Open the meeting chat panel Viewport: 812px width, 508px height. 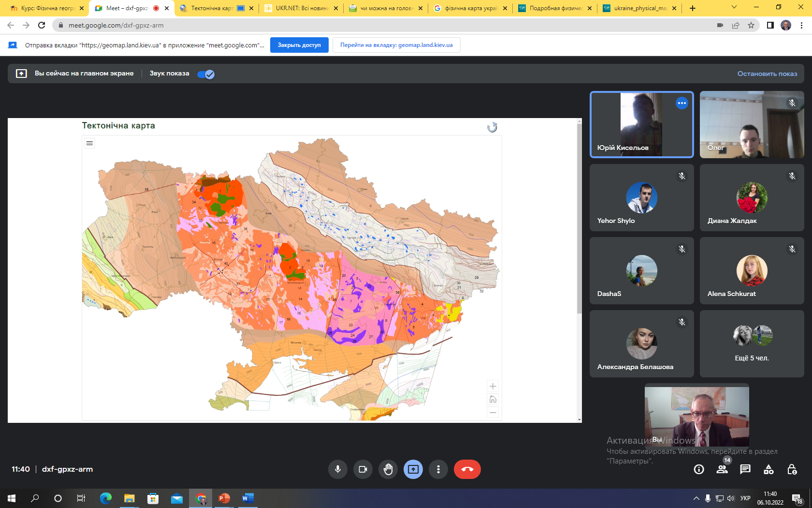(745, 469)
